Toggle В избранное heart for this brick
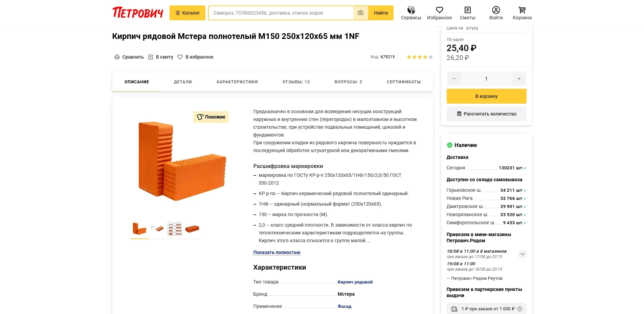Viewport: 644px width, 314px height. [180, 57]
